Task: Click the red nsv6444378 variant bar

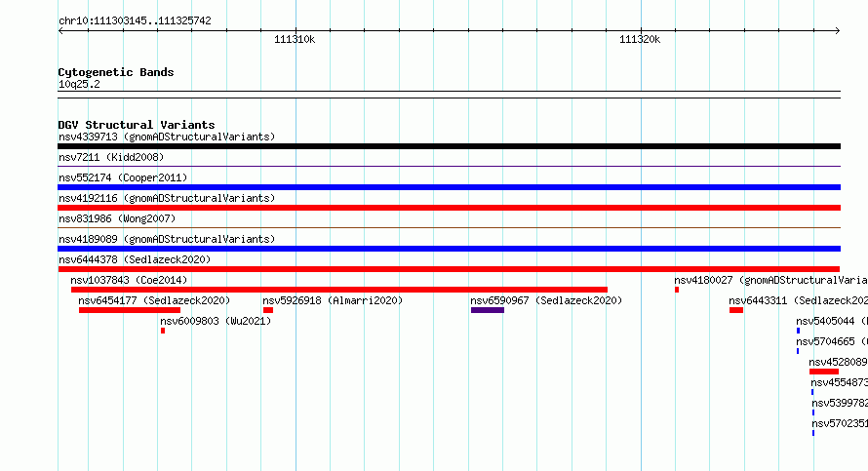Action: coord(449,269)
